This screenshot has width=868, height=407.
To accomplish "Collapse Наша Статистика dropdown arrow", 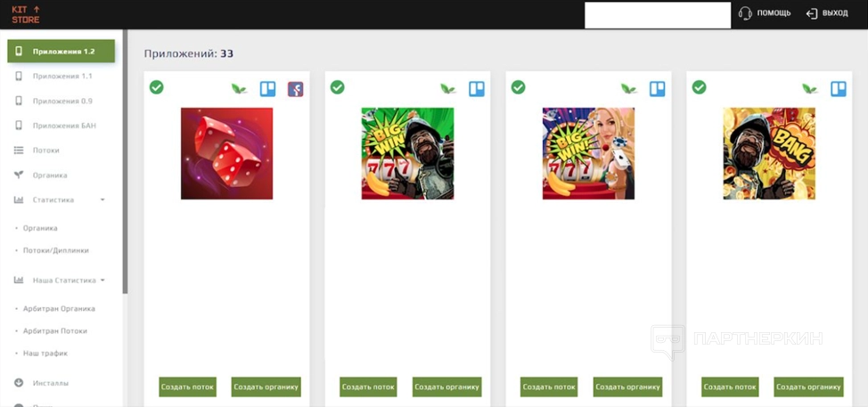I will tap(102, 280).
